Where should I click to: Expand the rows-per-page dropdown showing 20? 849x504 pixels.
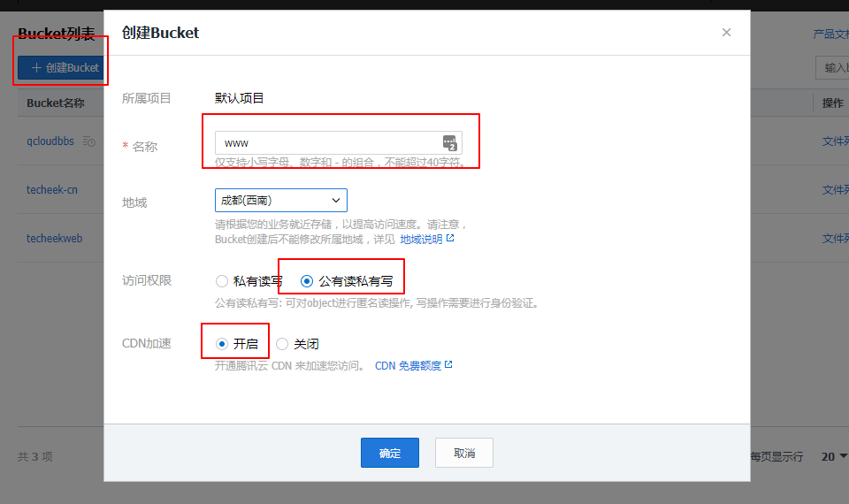click(x=834, y=456)
